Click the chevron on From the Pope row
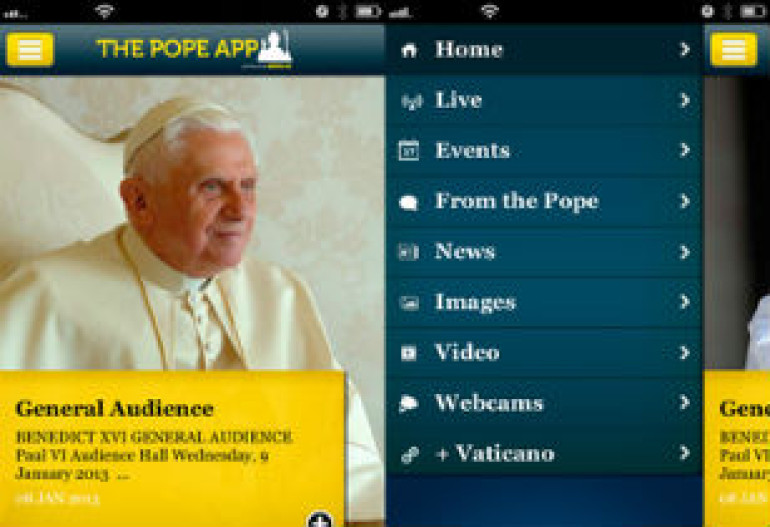The height and width of the screenshot is (527, 770). click(x=685, y=201)
